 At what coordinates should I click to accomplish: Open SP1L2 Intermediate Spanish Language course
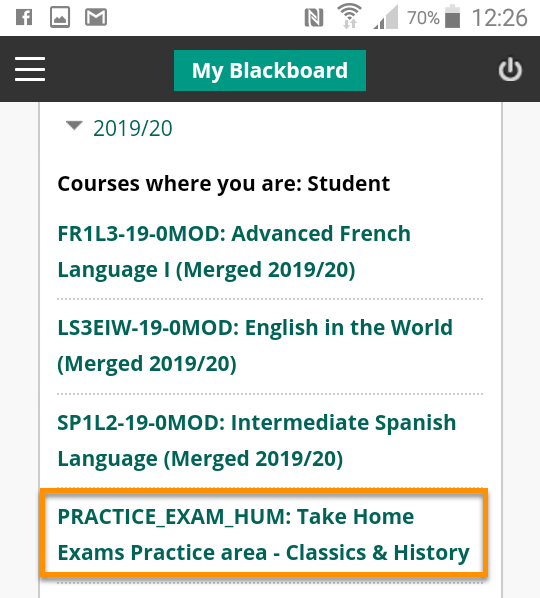tap(257, 440)
